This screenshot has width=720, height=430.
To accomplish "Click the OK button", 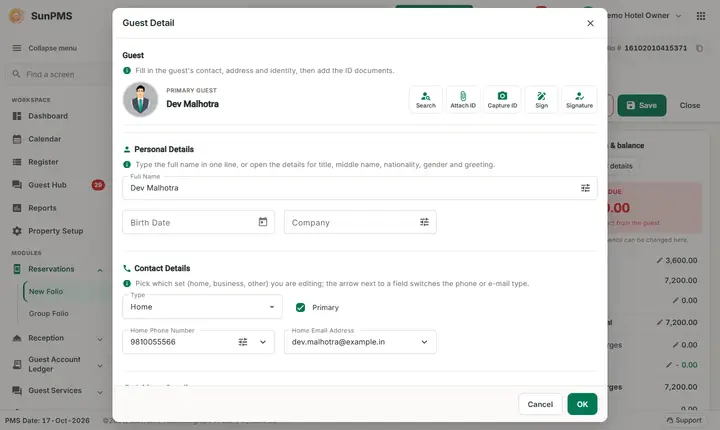I will 582,404.
